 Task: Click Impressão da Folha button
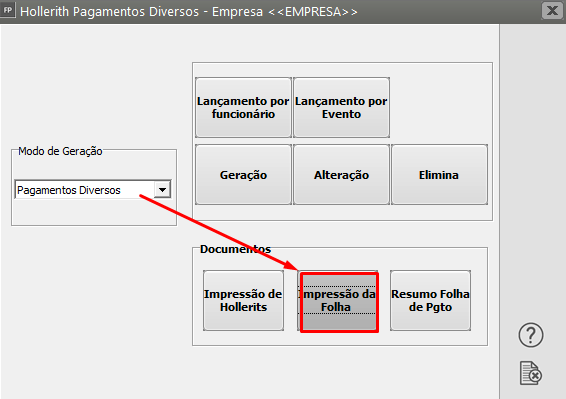[338, 301]
